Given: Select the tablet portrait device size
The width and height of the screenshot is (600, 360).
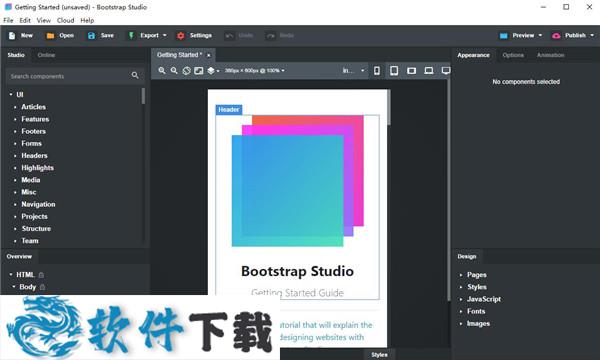Looking at the screenshot, I should tap(394, 71).
